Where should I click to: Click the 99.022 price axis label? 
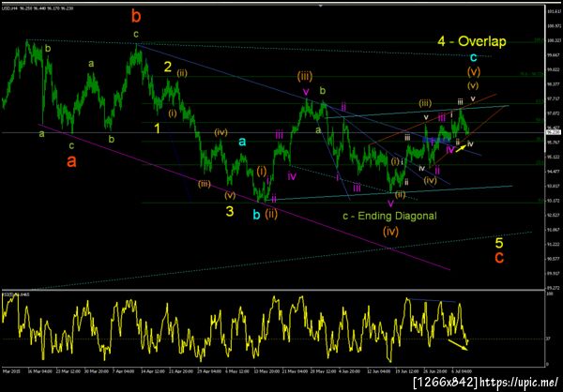(x=554, y=69)
